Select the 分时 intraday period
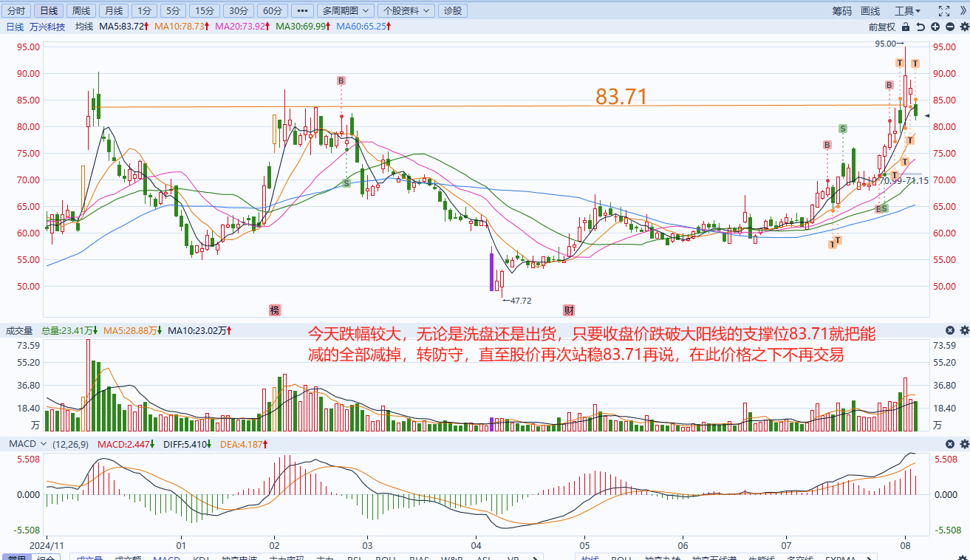This screenshot has height=560, width=970. (x=16, y=11)
